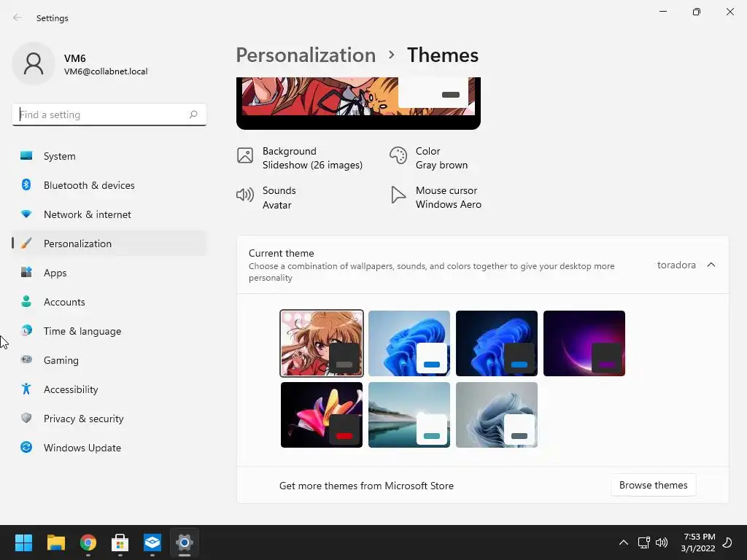Open the network status tray icon
747x560 pixels.
[643, 542]
